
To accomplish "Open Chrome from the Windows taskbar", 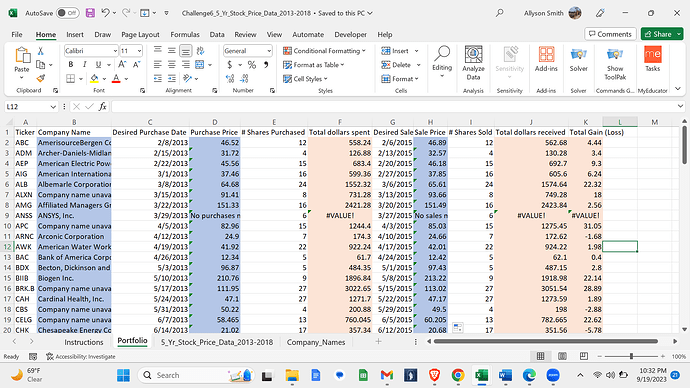I will pyautogui.click(x=458, y=375).
